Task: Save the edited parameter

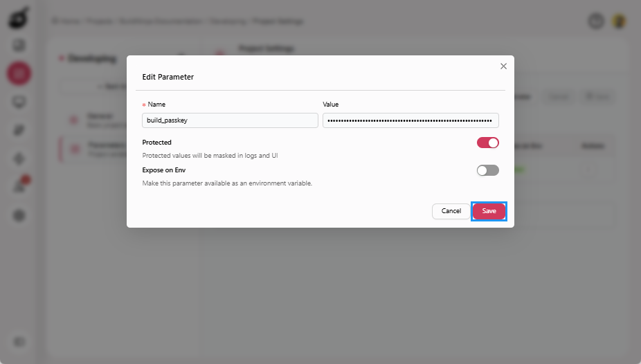Action: pyautogui.click(x=489, y=211)
